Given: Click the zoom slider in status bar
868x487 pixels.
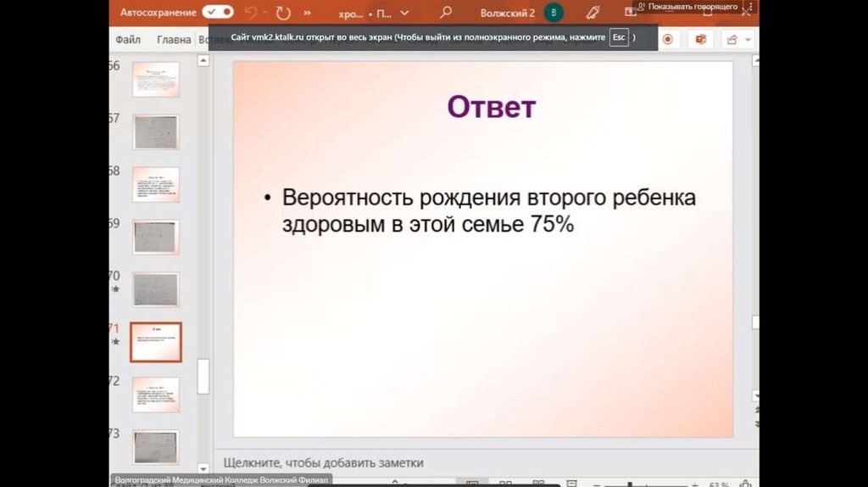Looking at the screenshot, I should (653, 483).
